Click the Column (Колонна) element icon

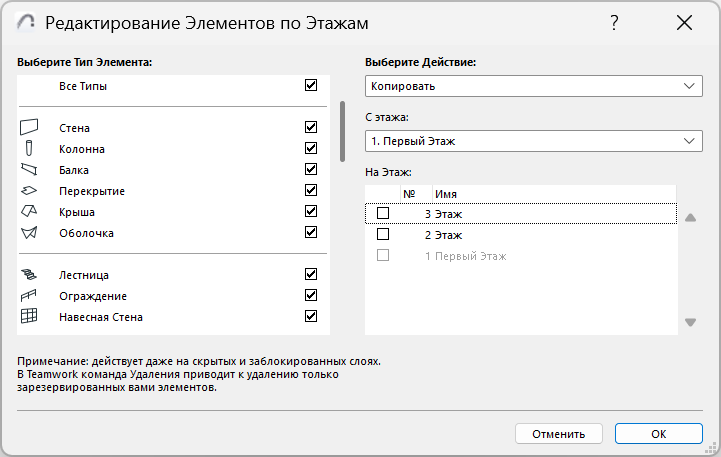tap(29, 149)
